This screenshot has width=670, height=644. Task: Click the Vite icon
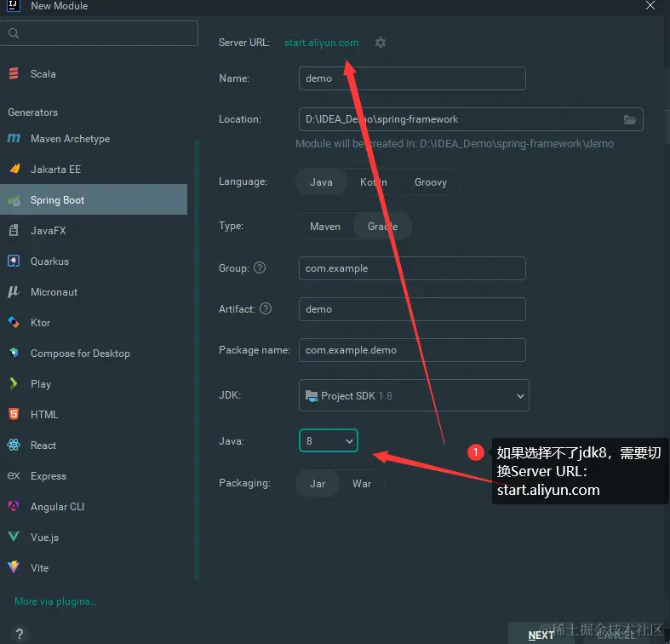tap(14, 567)
